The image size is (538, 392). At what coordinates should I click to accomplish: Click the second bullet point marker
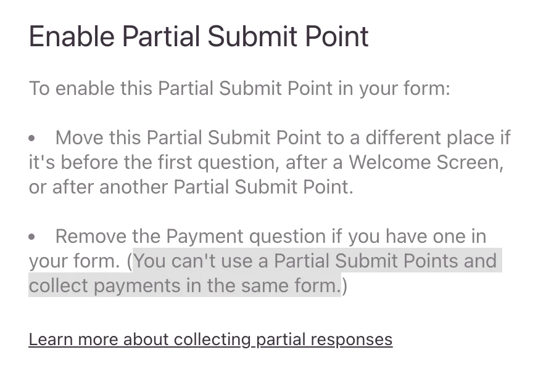[x=31, y=237]
